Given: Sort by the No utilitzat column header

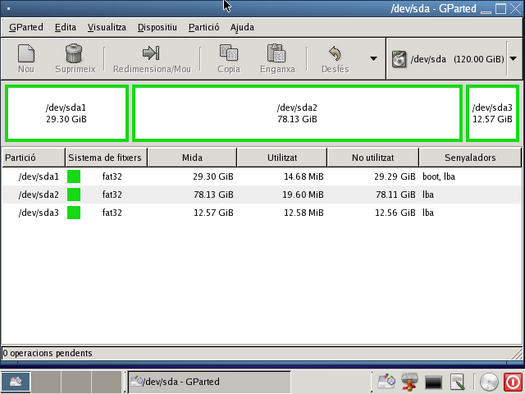Looking at the screenshot, I should 373,157.
